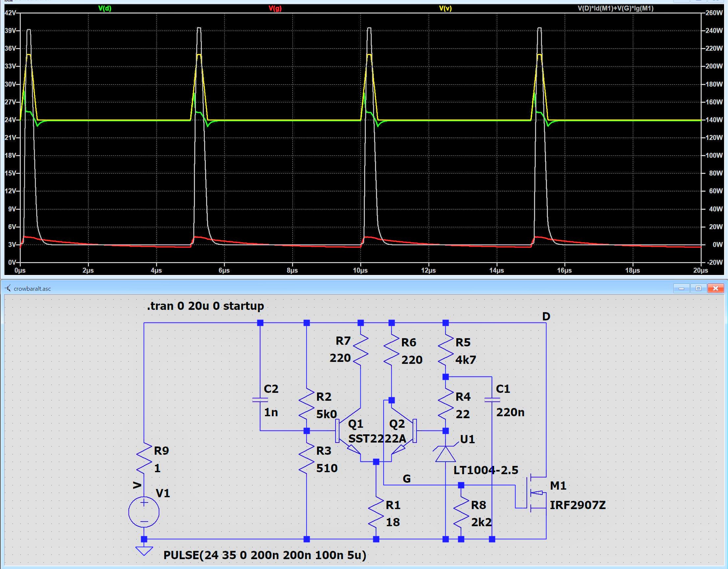
Task: Select the ground symbol below V1
Action: pos(144,550)
